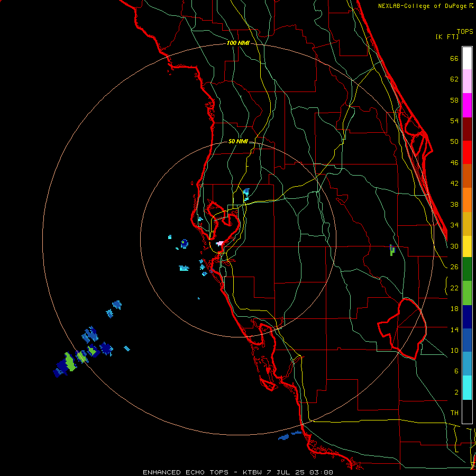Click the medium blue legend swatch

click(x=467, y=340)
